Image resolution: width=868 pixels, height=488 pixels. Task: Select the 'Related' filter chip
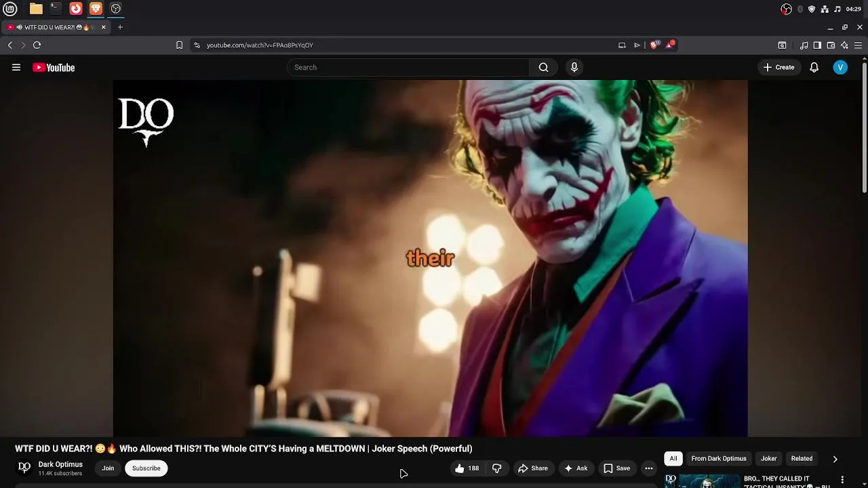[x=802, y=459]
